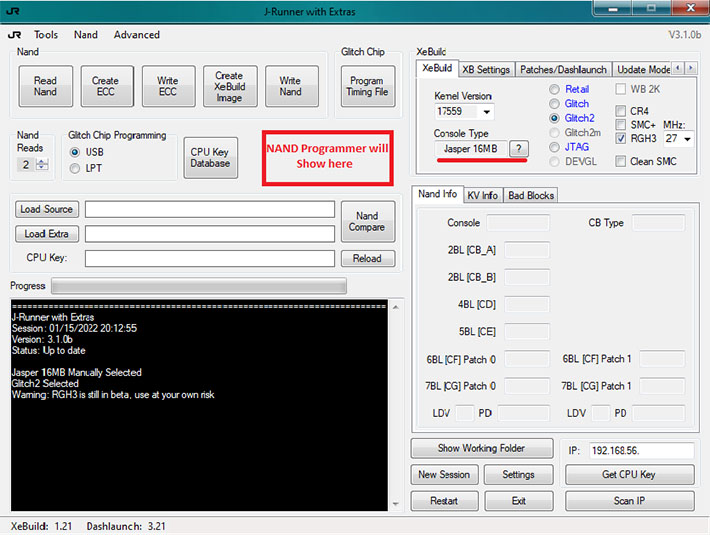Click the Scan IP button
710x535 pixels.
point(629,501)
